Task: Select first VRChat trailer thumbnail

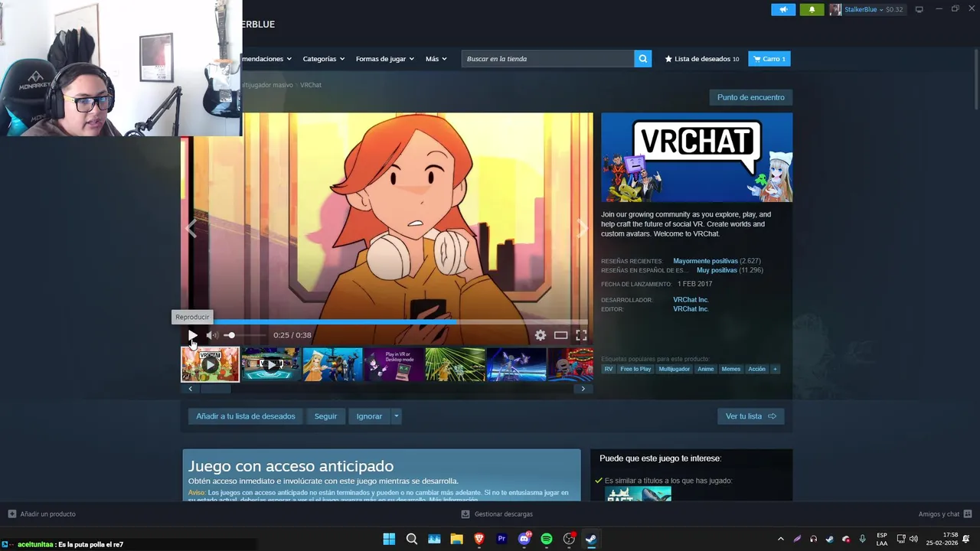Action: [210, 365]
